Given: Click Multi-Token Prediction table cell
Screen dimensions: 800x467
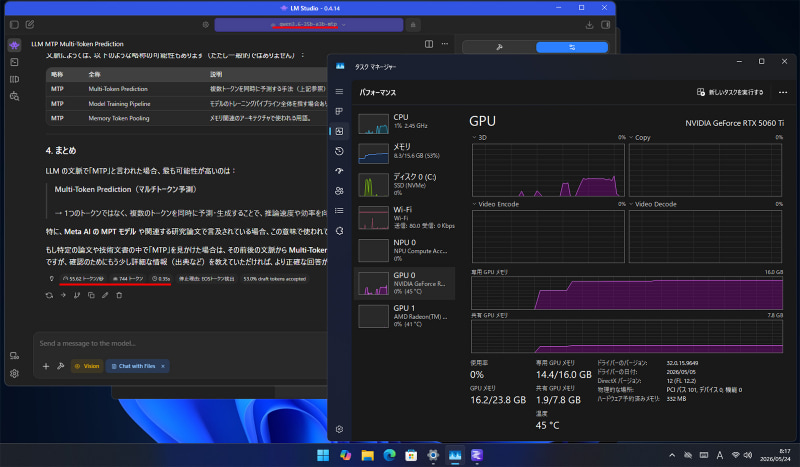Looking at the screenshot, I should pyautogui.click(x=118, y=89).
